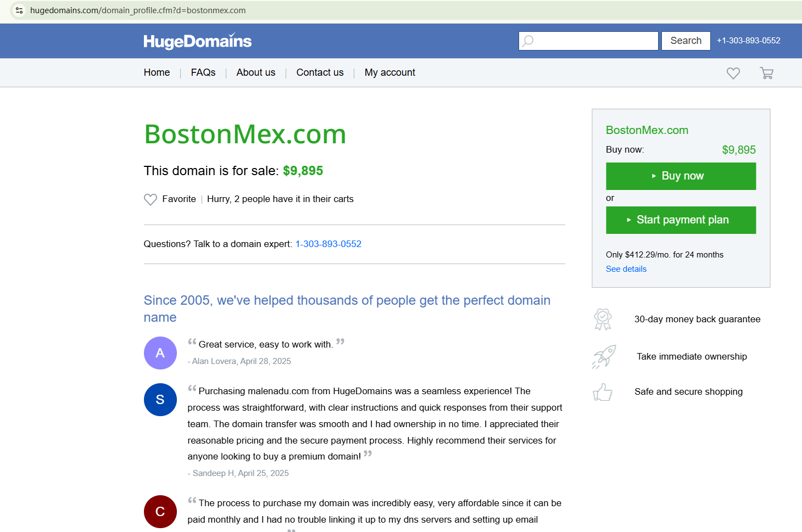This screenshot has height=532, width=802.
Task: Click the money back guarantee ribbon icon
Action: pyautogui.click(x=603, y=319)
